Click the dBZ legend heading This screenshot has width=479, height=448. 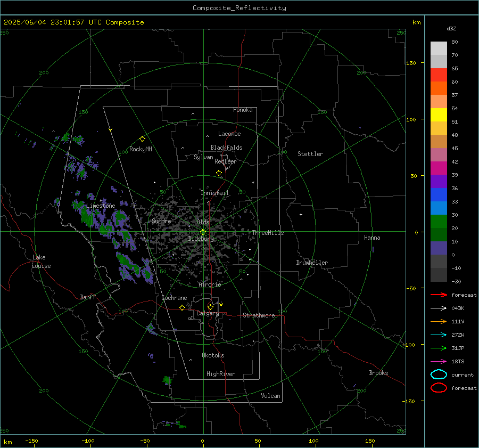point(451,28)
